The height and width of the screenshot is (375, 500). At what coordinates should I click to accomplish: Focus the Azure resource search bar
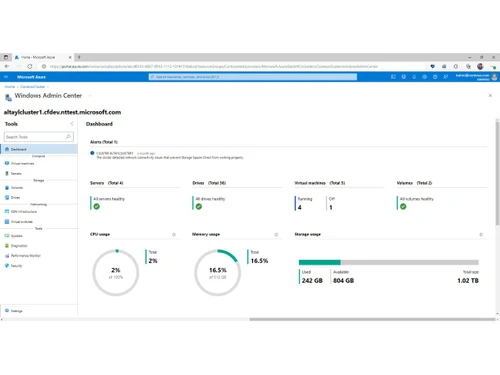pyautogui.click(x=253, y=77)
